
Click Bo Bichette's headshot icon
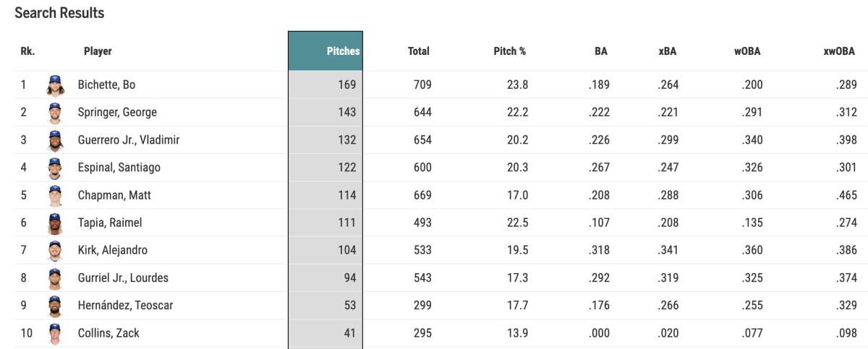pyautogui.click(x=54, y=85)
